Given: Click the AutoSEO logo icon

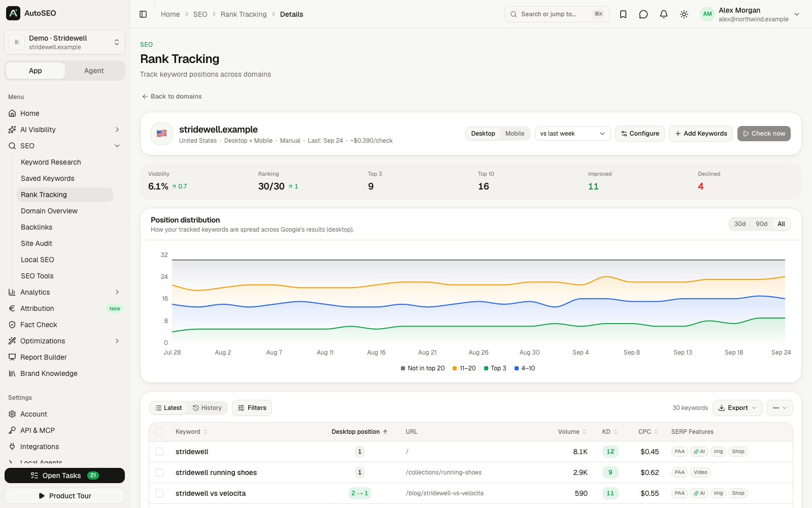Looking at the screenshot, I should point(13,13).
